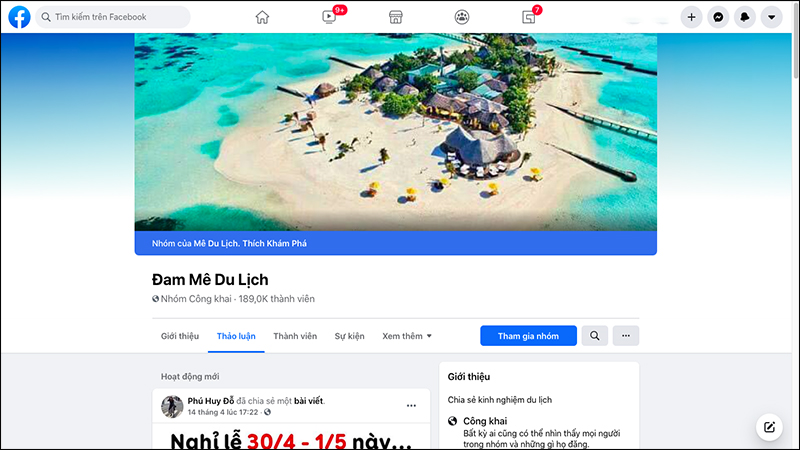Open Phú Huy Đỗ profile picture
The height and width of the screenshot is (450, 800).
(x=172, y=406)
